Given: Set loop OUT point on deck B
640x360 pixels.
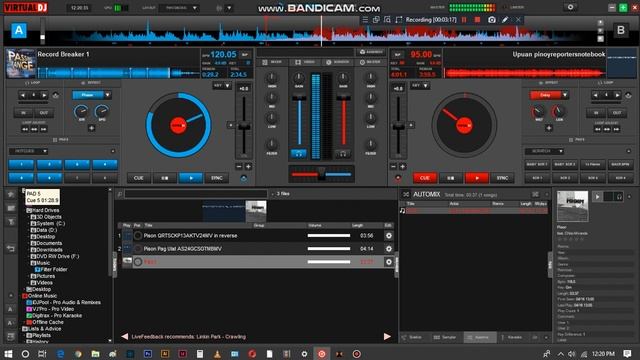Looking at the screenshot, I should (617, 113).
